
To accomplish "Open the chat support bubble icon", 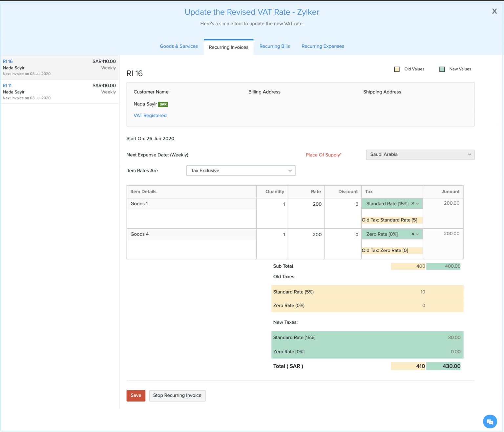I will click(x=490, y=422).
